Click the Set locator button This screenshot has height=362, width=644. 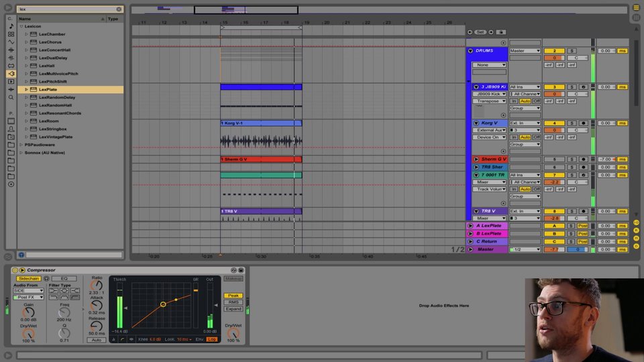point(480,32)
